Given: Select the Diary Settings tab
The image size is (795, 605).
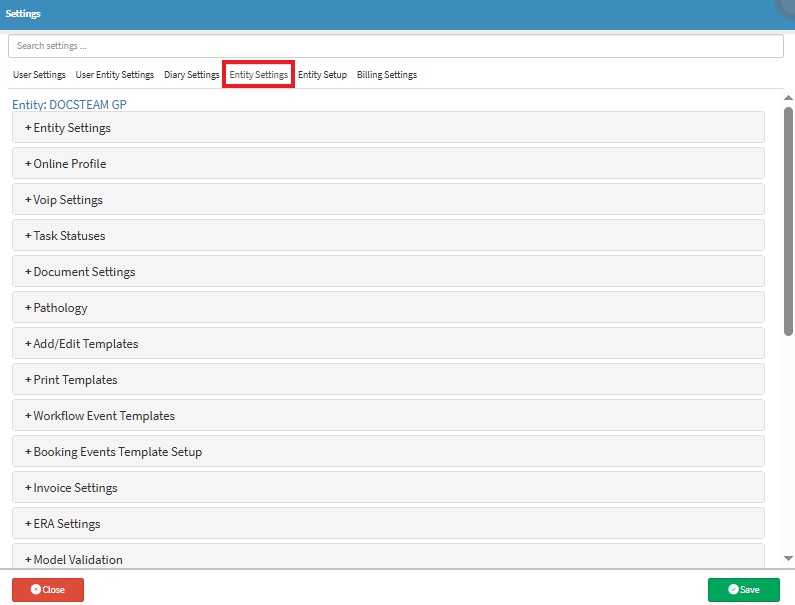Looking at the screenshot, I should pos(191,75).
